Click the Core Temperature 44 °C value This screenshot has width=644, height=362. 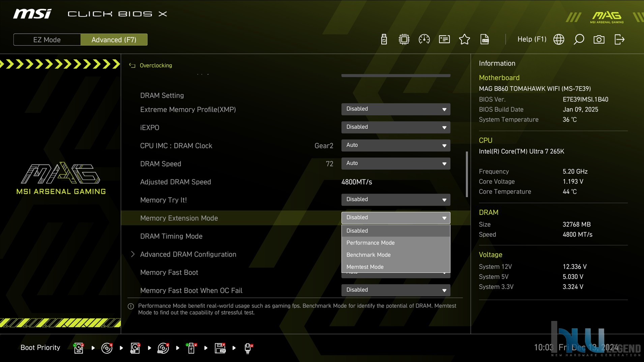point(569,192)
